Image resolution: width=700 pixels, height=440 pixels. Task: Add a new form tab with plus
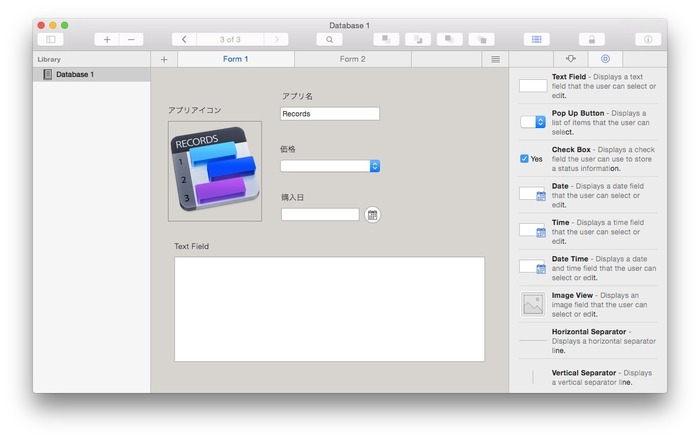pos(164,59)
